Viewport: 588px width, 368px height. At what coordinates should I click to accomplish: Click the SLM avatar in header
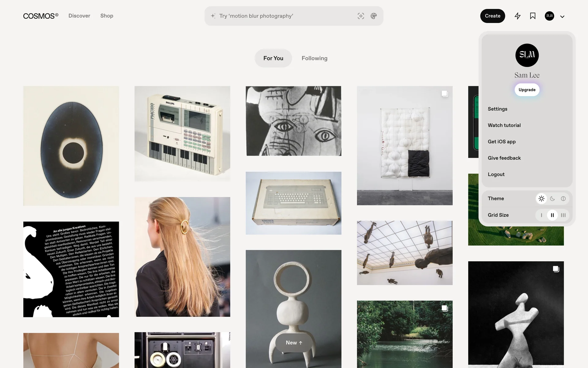click(549, 16)
